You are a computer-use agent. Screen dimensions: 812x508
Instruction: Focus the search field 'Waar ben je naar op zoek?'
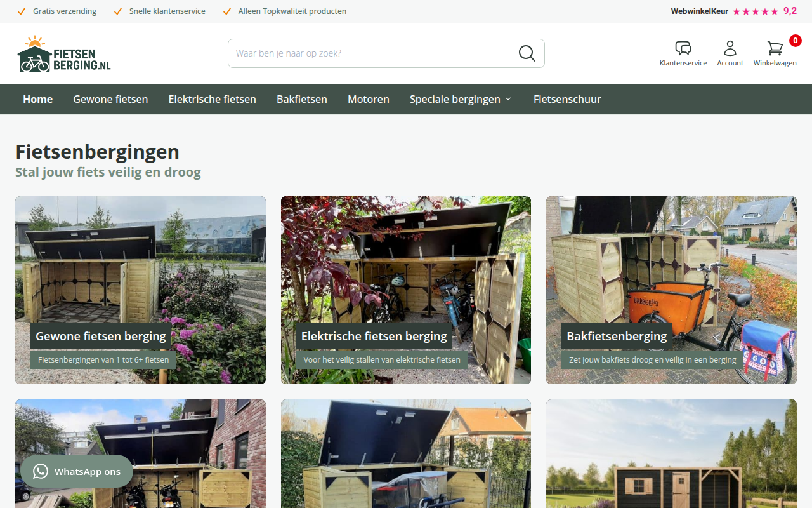tap(386, 53)
